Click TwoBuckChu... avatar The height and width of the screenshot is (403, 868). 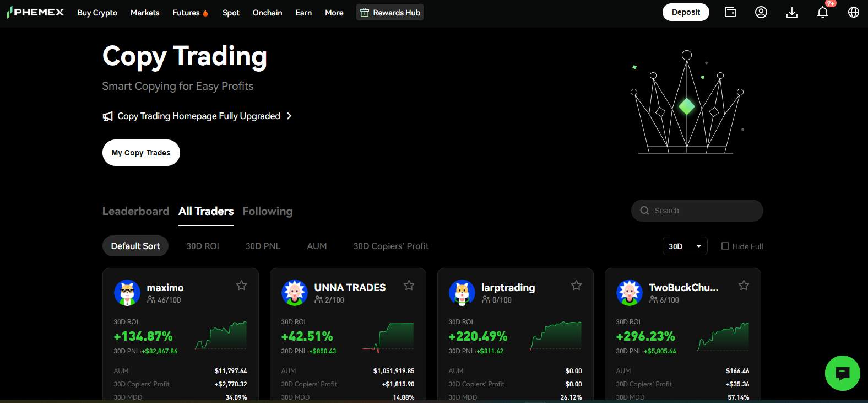tap(630, 293)
